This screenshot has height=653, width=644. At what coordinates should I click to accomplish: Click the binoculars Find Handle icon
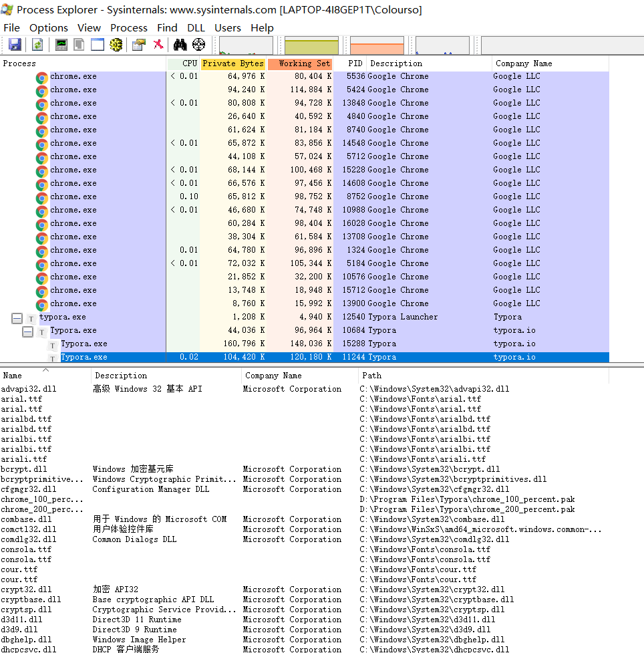180,45
